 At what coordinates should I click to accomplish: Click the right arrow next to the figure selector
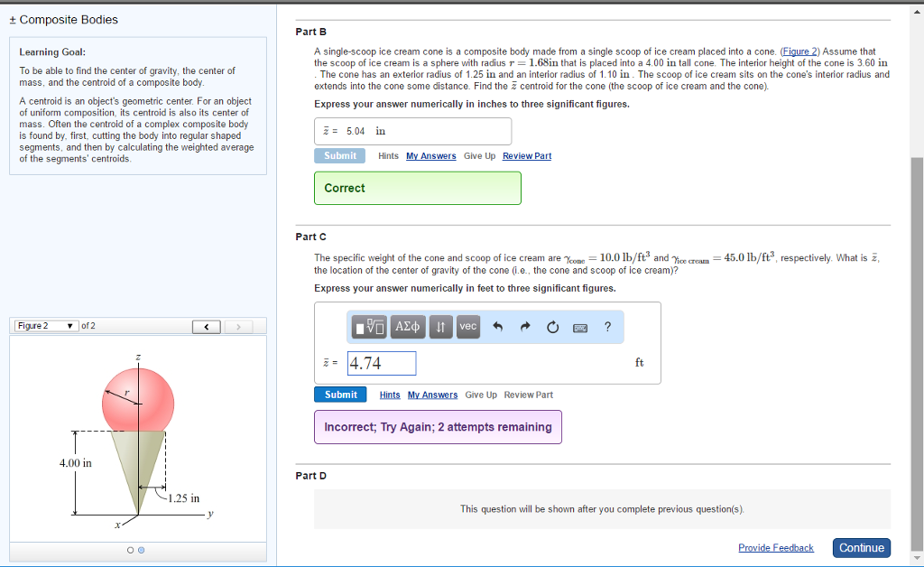click(x=238, y=326)
